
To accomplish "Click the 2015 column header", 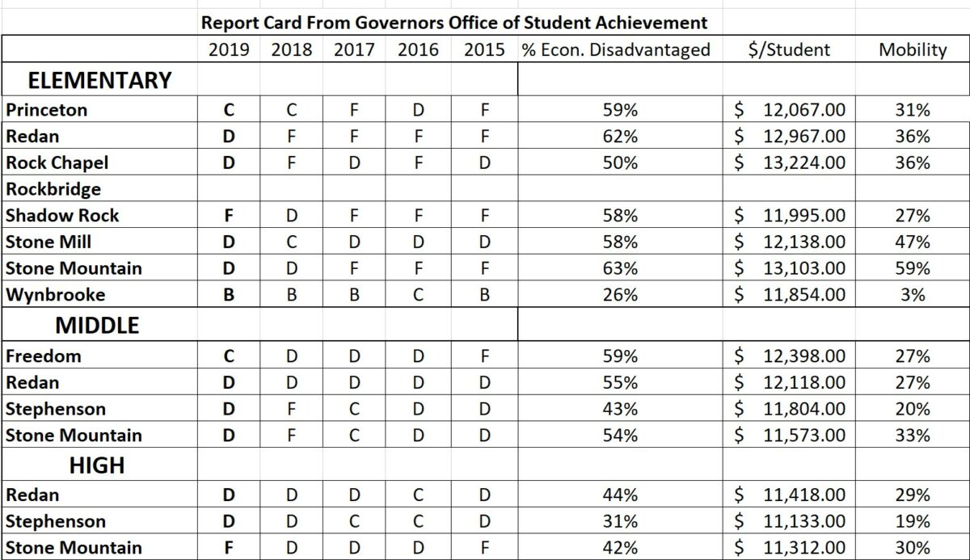I will coord(485,50).
